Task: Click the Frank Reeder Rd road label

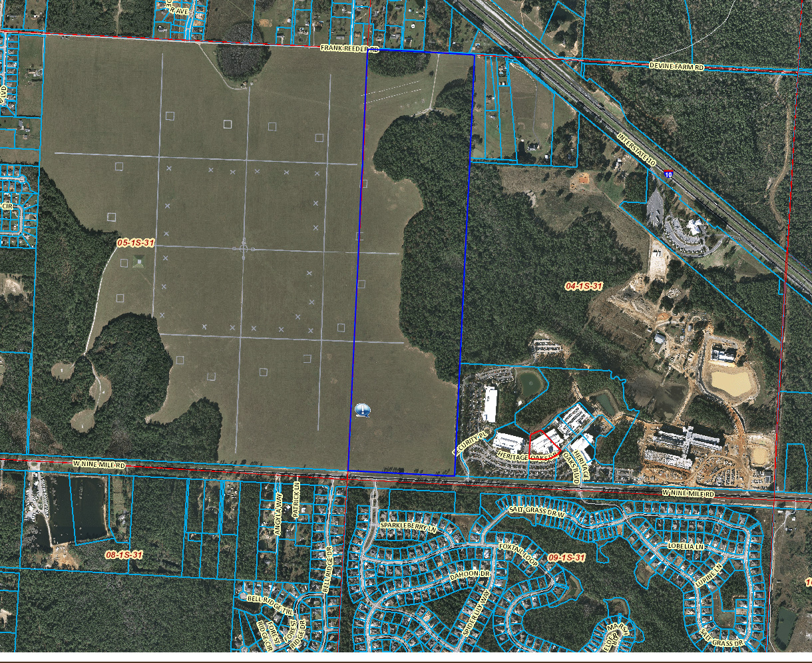Action: coord(349,49)
